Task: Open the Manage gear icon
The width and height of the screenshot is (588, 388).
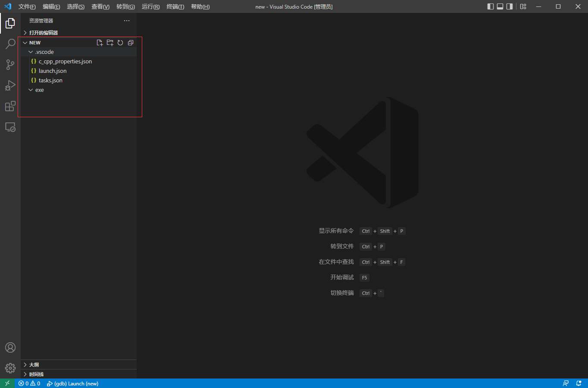Action: [x=10, y=368]
